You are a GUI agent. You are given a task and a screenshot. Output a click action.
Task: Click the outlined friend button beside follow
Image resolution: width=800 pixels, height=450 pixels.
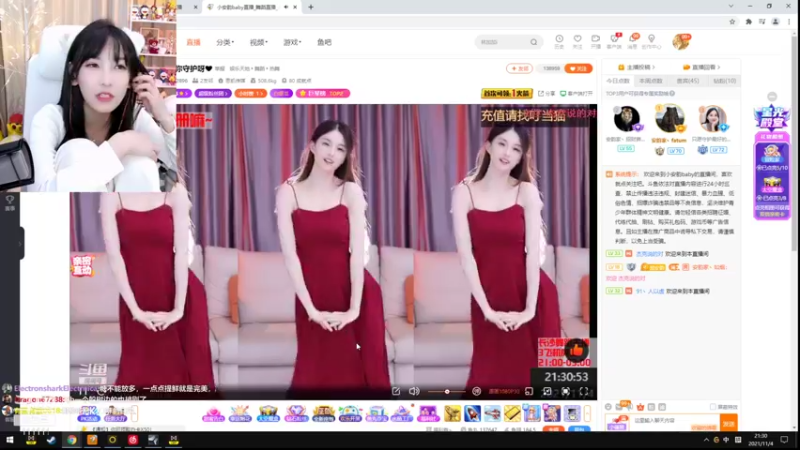pyautogui.click(x=519, y=68)
